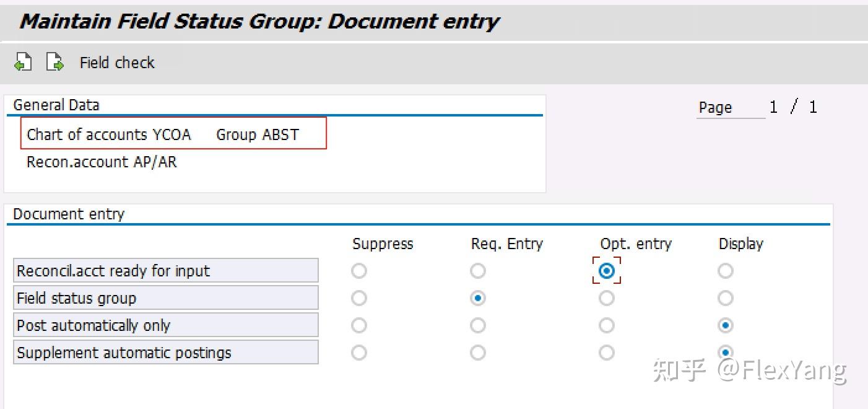Set Reconcil.acct ready for input to Suppress
Viewport: 868px width, 409px height.
pyautogui.click(x=359, y=271)
